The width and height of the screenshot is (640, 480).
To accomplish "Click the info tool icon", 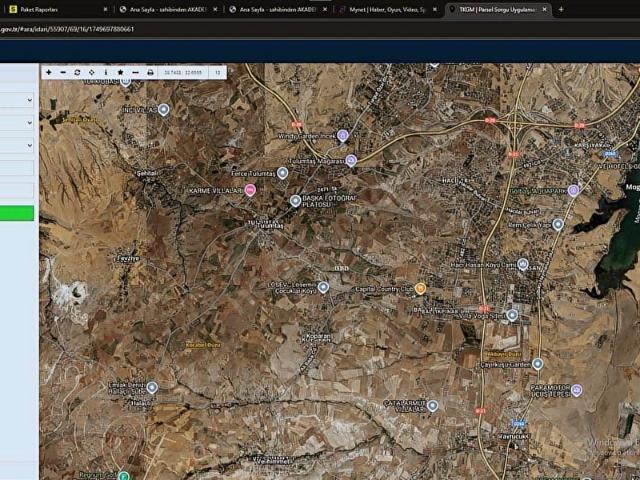I will click(106, 72).
